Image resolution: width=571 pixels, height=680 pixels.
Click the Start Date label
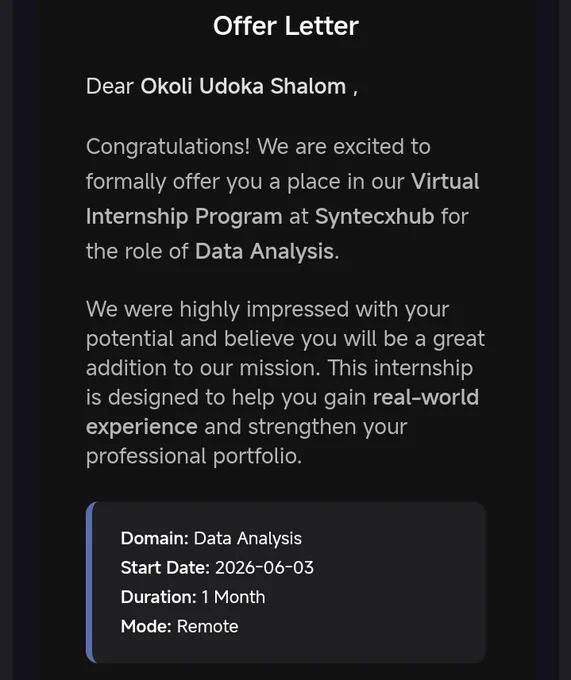165,568
